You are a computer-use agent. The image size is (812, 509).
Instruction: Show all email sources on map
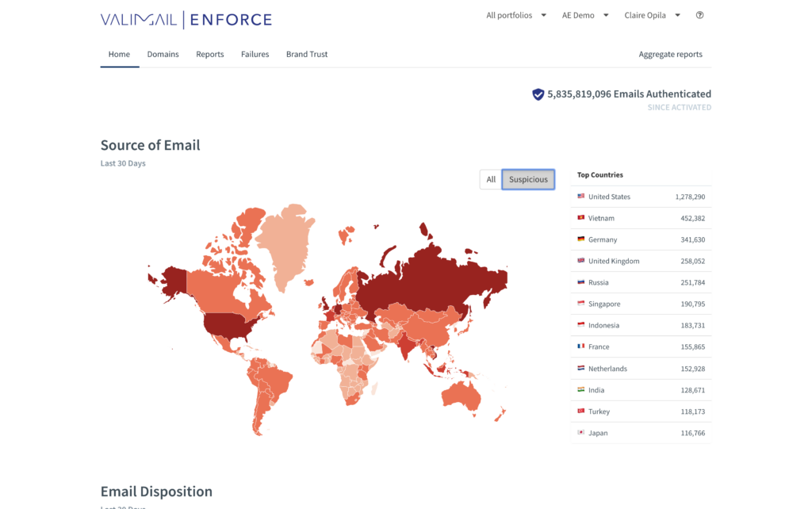[491, 180]
